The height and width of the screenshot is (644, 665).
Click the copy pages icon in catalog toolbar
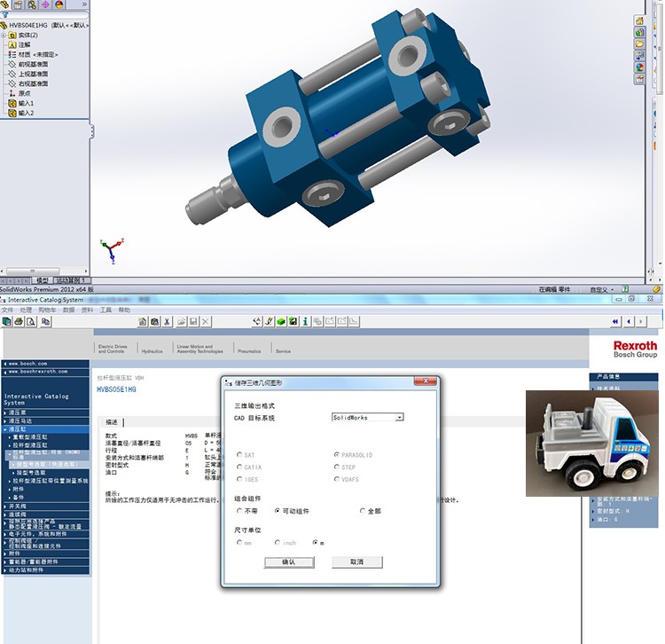pyautogui.click(x=46, y=322)
